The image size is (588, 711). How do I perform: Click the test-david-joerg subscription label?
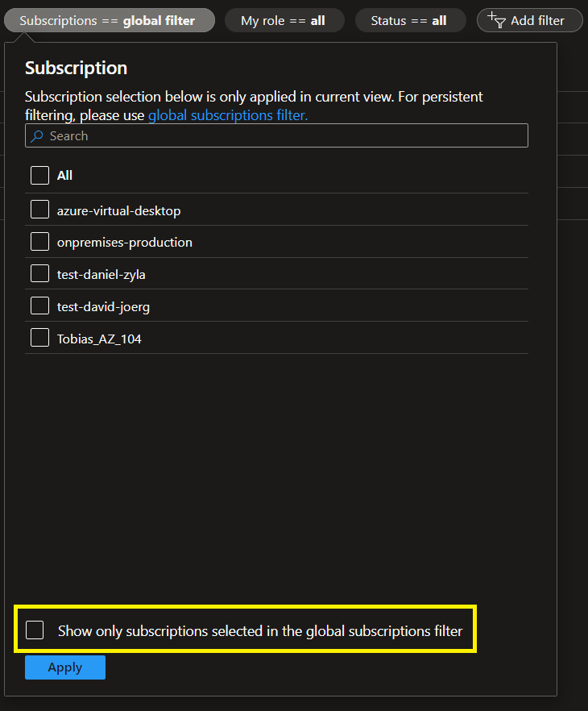click(x=103, y=306)
